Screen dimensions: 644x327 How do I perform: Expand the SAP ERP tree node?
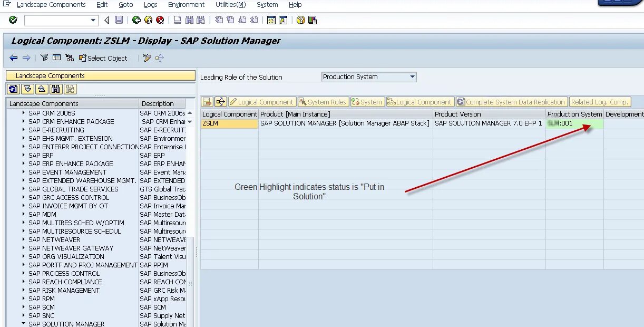(24, 155)
